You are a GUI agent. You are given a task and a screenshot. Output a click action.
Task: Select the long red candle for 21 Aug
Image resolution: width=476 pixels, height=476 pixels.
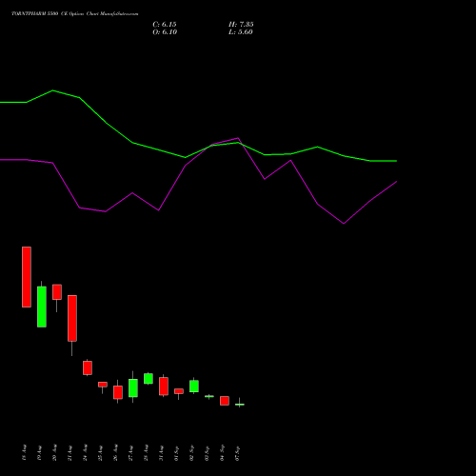(72, 318)
